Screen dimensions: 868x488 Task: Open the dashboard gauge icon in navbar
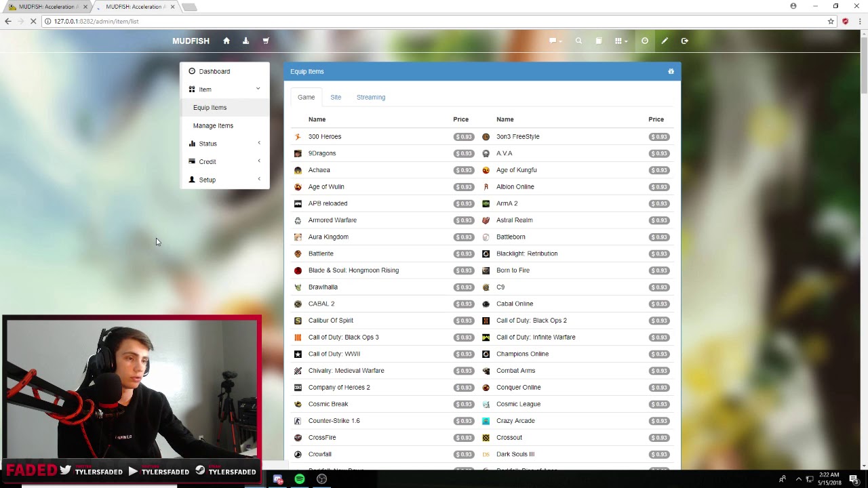[x=645, y=41]
